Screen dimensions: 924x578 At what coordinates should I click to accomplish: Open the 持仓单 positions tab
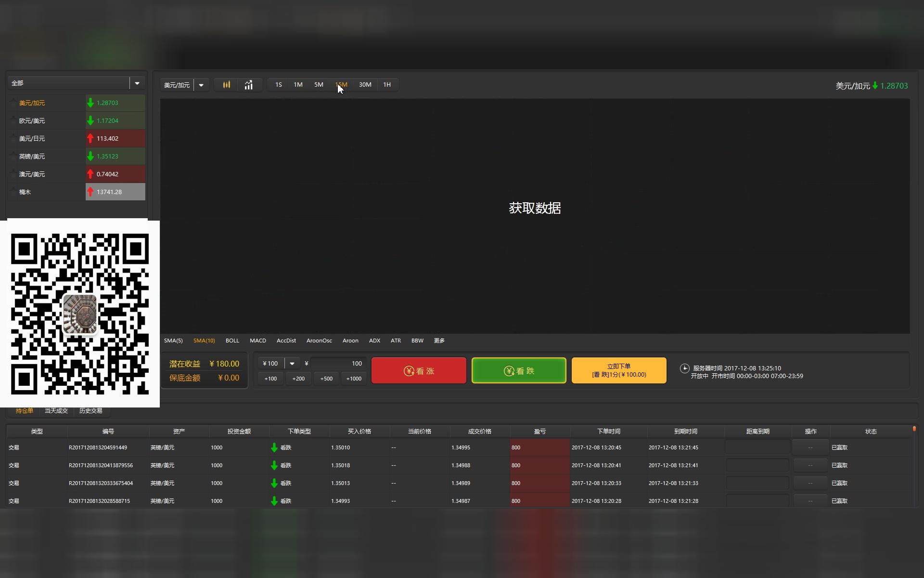(x=25, y=411)
